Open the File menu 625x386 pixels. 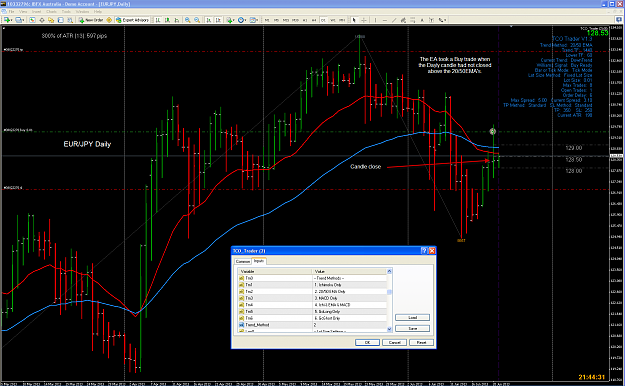[x=12, y=12]
